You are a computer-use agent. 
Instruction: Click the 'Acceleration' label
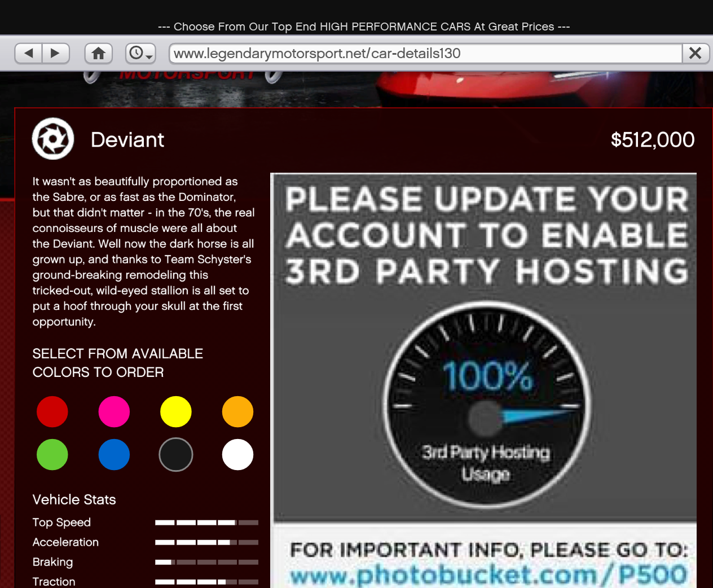click(65, 542)
